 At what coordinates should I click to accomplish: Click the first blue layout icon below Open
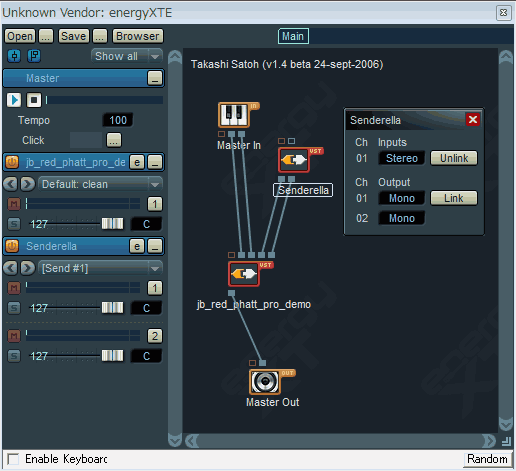(x=14, y=56)
